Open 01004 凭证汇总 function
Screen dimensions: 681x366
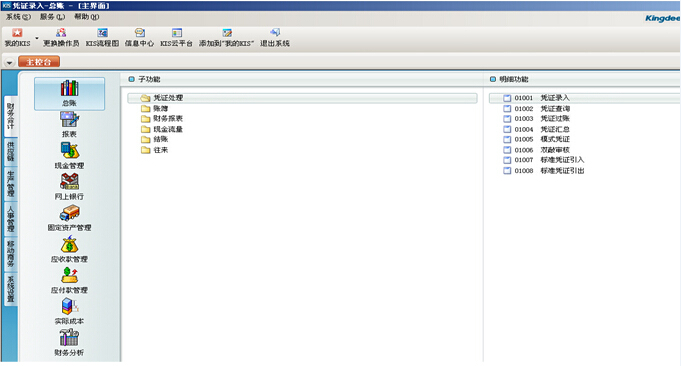537,129
